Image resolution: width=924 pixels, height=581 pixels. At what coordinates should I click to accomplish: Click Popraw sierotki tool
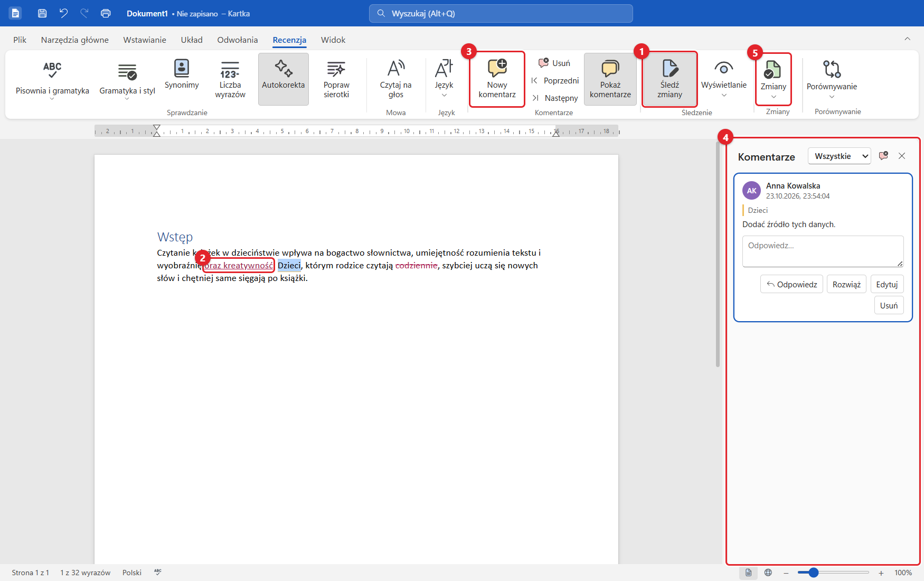point(336,79)
